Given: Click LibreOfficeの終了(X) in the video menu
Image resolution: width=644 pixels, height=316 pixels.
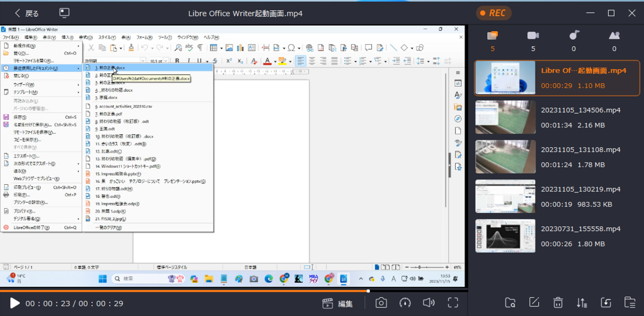Looking at the screenshot, I should tap(31, 228).
